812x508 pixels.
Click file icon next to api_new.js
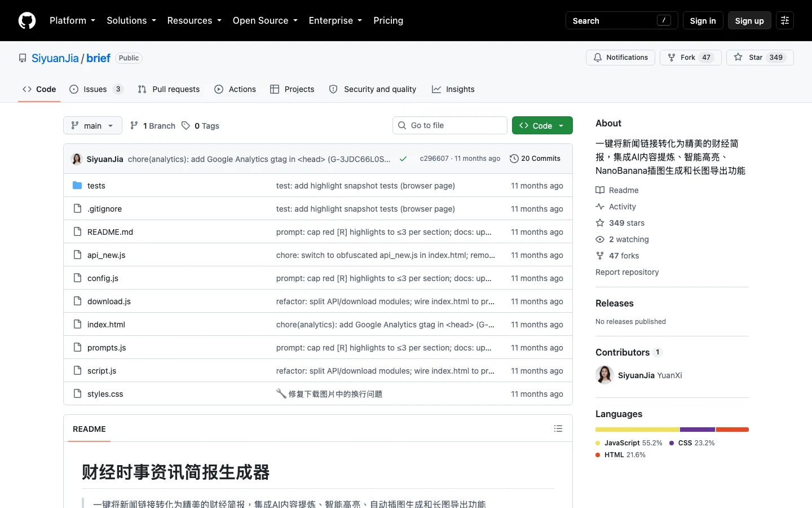click(77, 255)
